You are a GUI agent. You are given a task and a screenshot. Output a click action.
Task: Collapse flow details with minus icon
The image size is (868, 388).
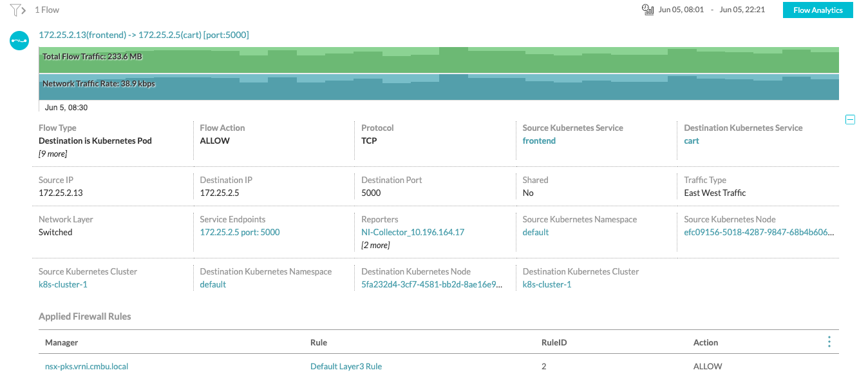[x=850, y=119]
